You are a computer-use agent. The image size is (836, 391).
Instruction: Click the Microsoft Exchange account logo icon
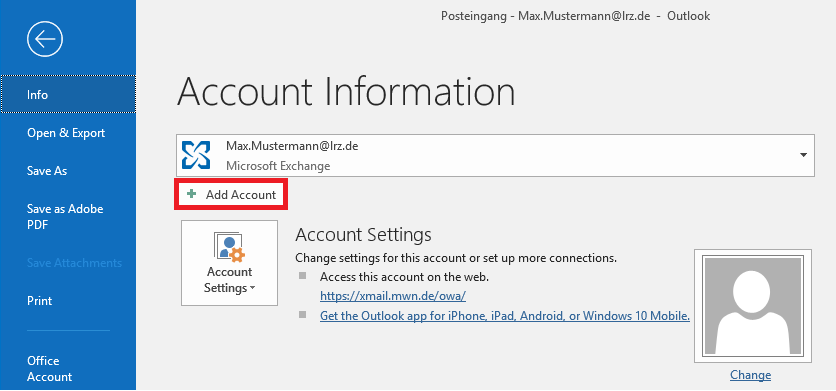(x=196, y=155)
